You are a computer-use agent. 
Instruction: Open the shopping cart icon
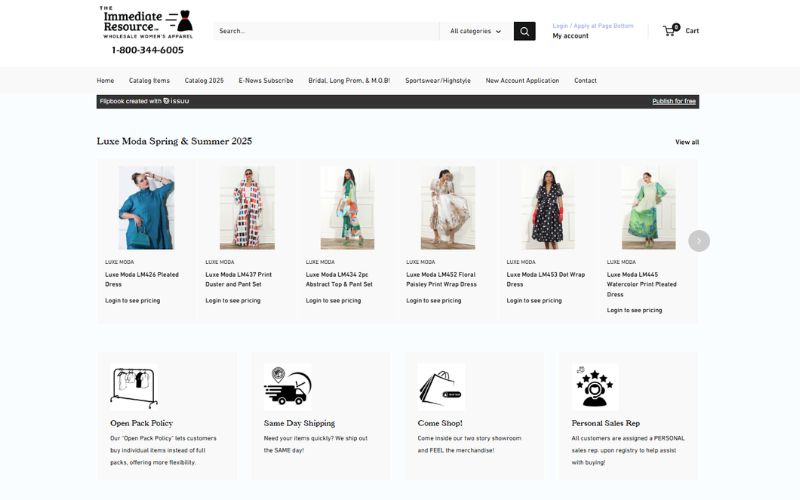pos(671,30)
